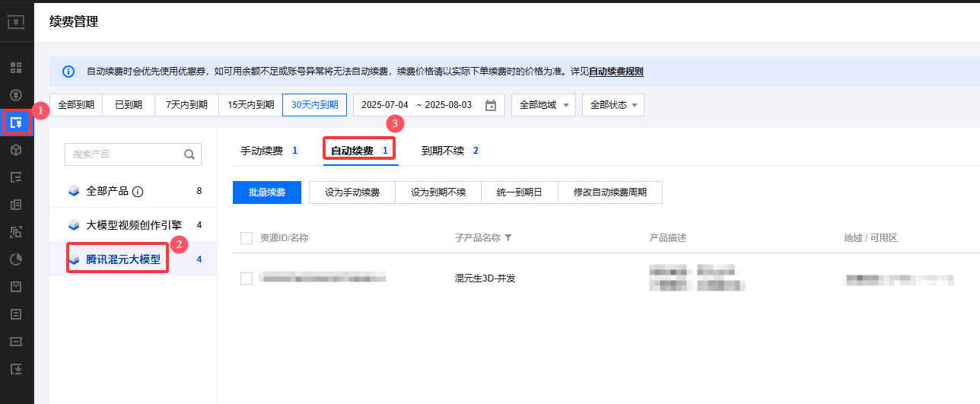Viewport: 980px width, 404px height.
Task: Open the document pages sidebar icon
Action: click(16, 205)
